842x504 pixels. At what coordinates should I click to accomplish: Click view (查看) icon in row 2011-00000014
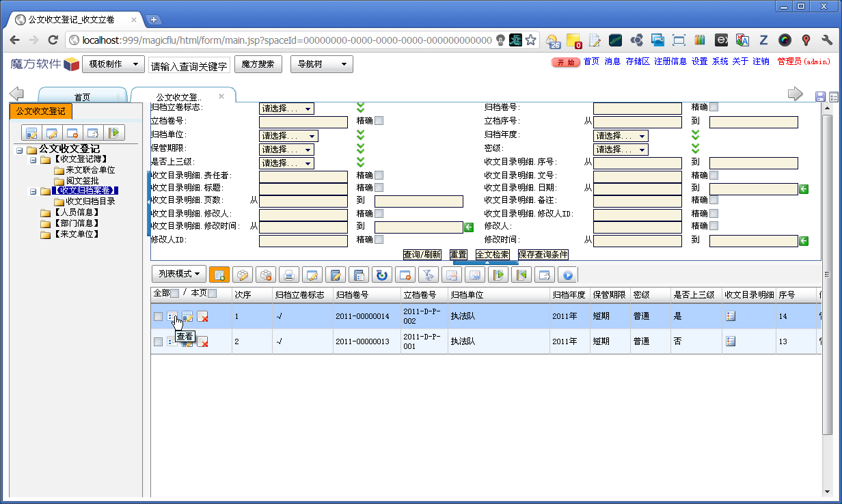(x=172, y=316)
